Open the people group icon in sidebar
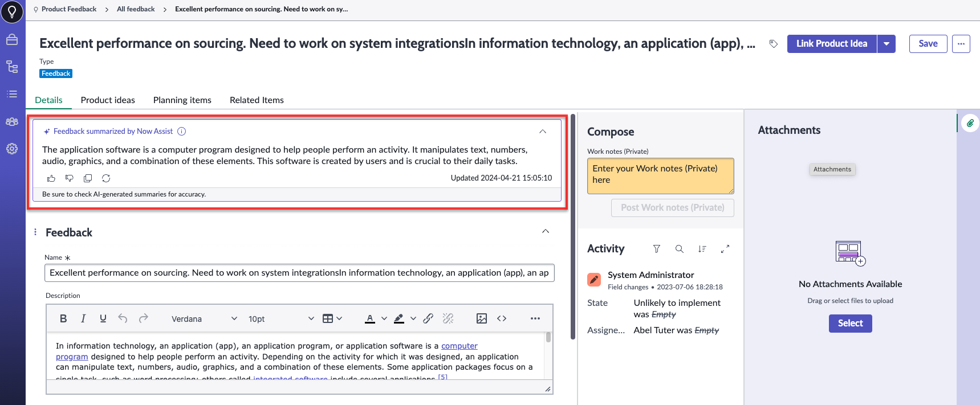Viewport: 980px width, 405px height. coord(12,121)
